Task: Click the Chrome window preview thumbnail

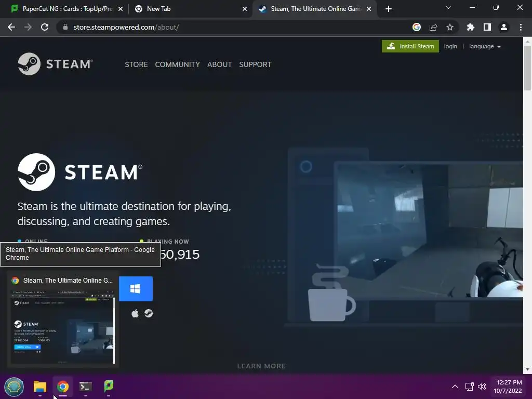Action: click(63, 326)
